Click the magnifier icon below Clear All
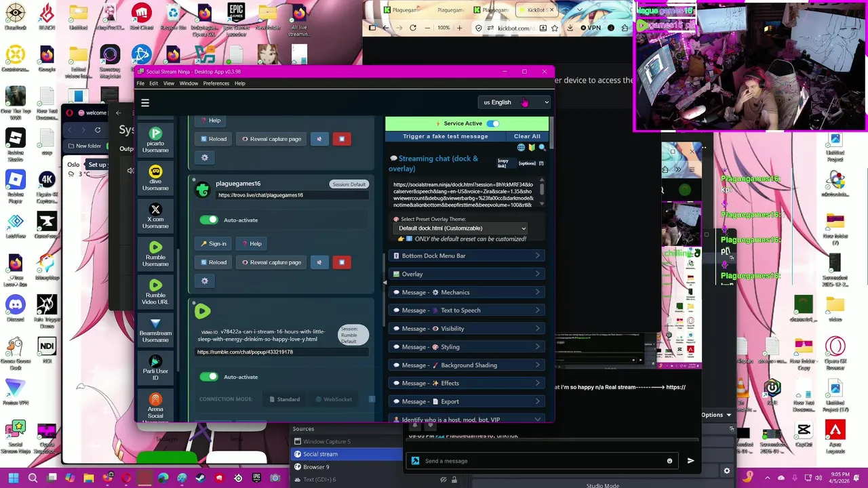868x488 pixels. pyautogui.click(x=542, y=147)
